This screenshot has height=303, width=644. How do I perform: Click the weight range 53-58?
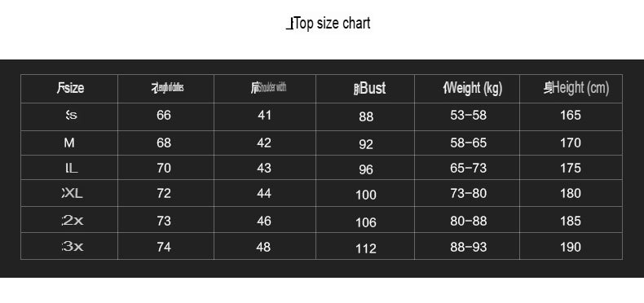click(x=468, y=116)
